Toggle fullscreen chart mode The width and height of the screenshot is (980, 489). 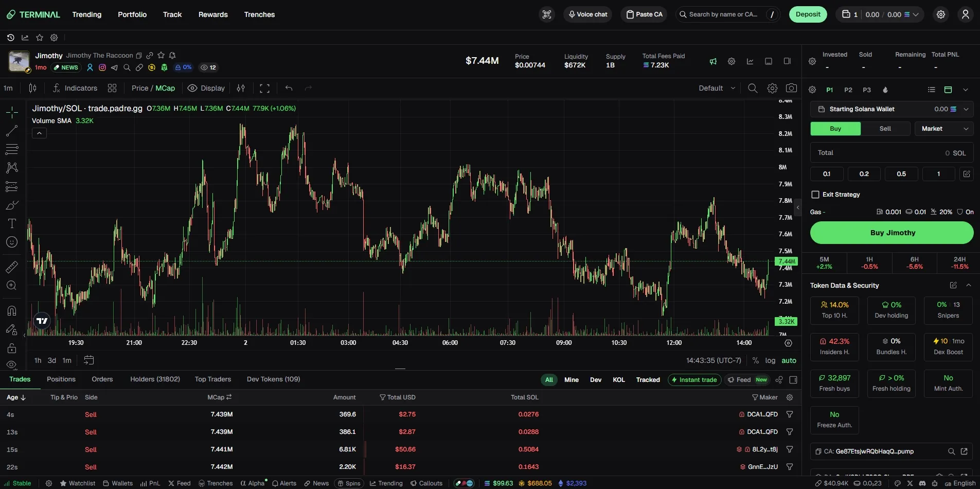[x=264, y=88]
